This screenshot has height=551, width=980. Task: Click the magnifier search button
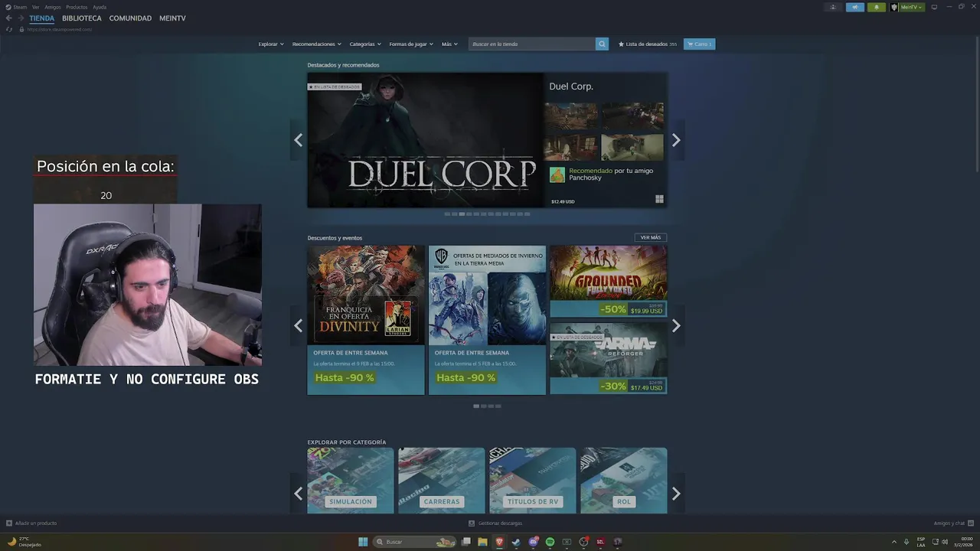click(x=602, y=44)
